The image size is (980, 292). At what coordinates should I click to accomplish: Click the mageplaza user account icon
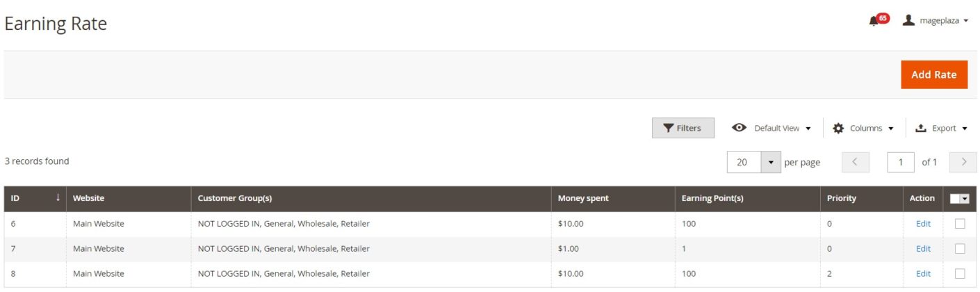click(x=908, y=20)
